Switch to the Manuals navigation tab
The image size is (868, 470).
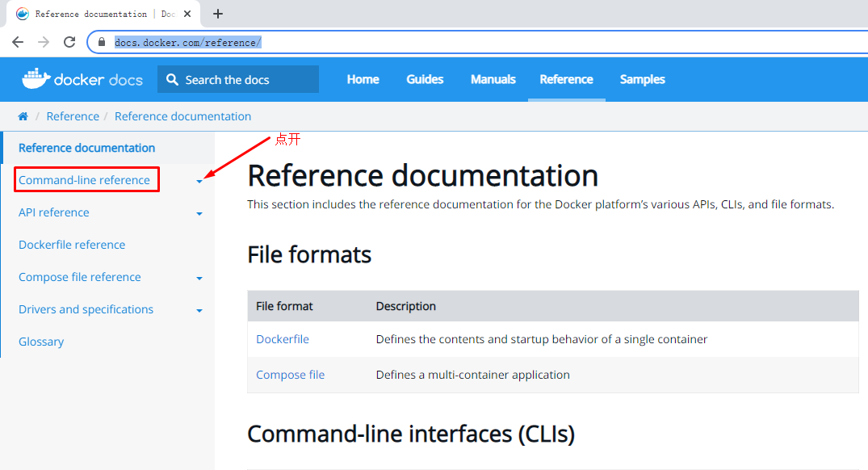click(x=493, y=79)
